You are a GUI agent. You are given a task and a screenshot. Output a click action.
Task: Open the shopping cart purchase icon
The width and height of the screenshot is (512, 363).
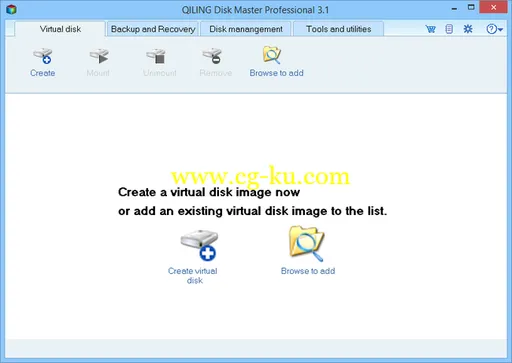click(x=430, y=29)
